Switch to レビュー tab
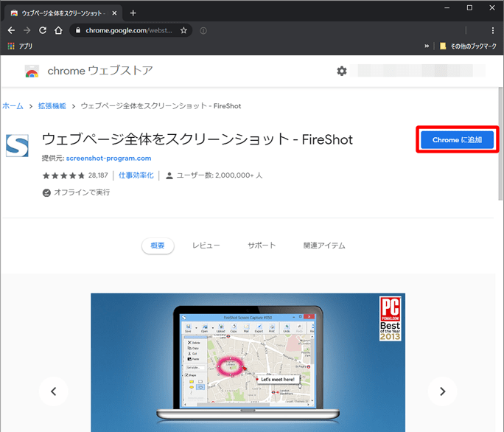This screenshot has height=432, width=504. tap(206, 245)
